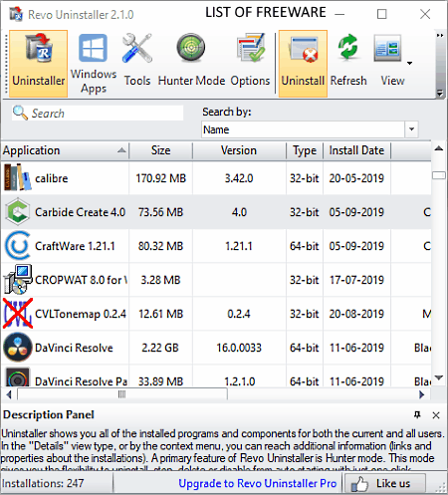
Task: Click the list scroll up arrow
Action: (439, 148)
